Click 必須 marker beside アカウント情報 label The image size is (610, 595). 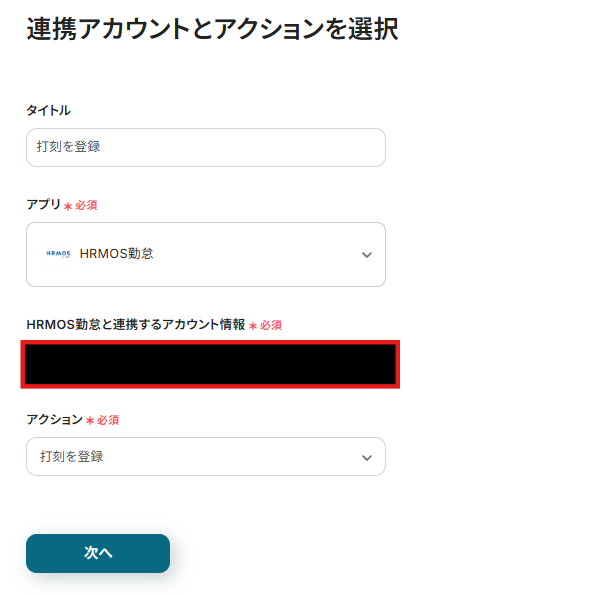[270, 325]
